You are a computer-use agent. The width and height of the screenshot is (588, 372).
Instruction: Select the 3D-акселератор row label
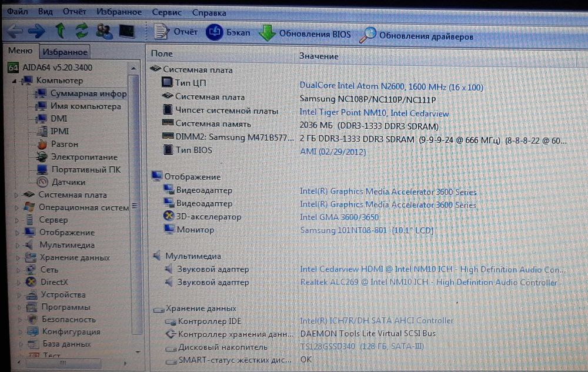(209, 216)
